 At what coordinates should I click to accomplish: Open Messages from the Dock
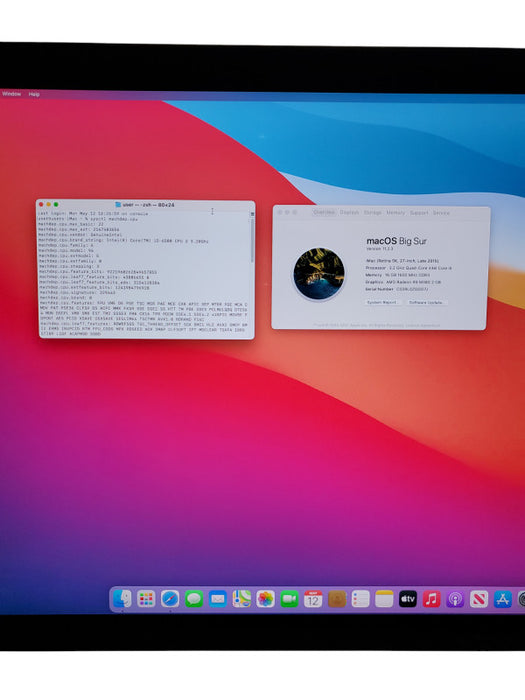pyautogui.click(x=194, y=599)
